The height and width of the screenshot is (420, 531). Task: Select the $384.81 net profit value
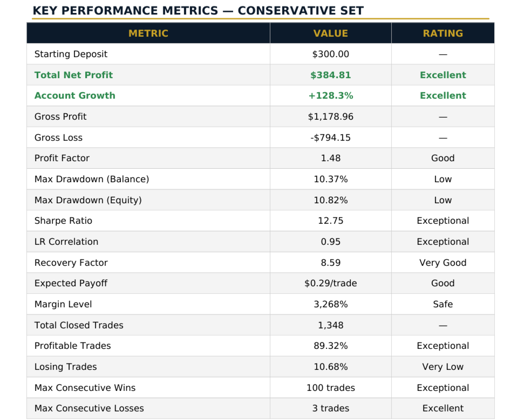click(330, 75)
